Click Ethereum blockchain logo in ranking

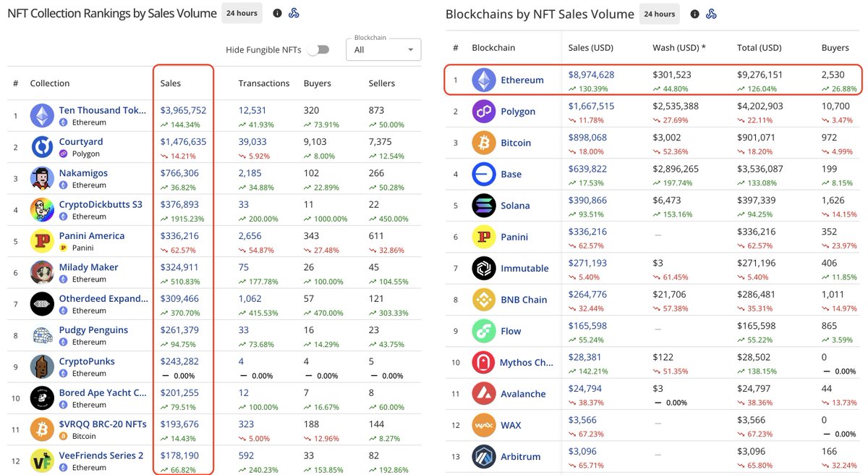[x=484, y=80]
